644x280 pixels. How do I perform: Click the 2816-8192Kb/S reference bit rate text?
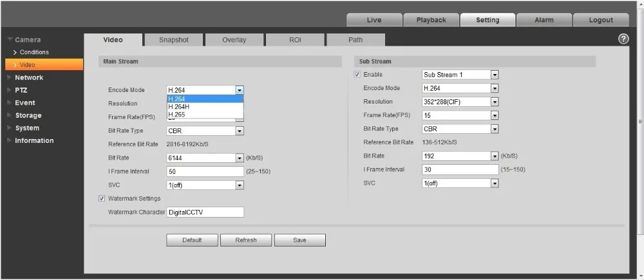187,145
